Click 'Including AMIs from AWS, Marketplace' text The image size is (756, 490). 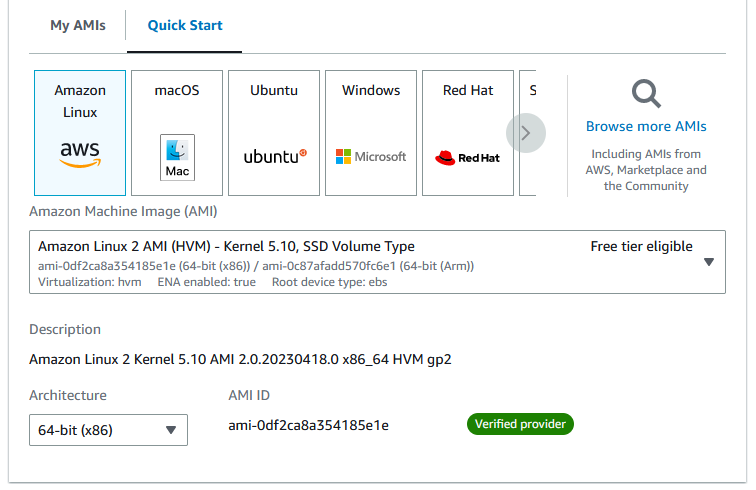click(x=646, y=170)
